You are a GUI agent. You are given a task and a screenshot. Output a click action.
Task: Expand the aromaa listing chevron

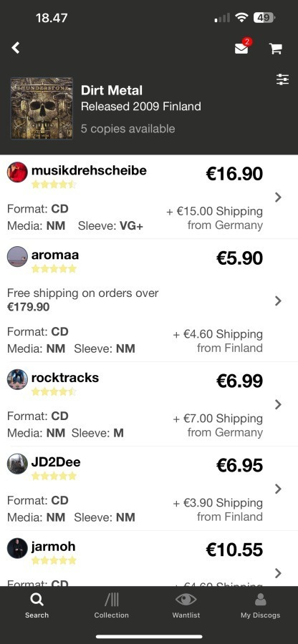(278, 301)
